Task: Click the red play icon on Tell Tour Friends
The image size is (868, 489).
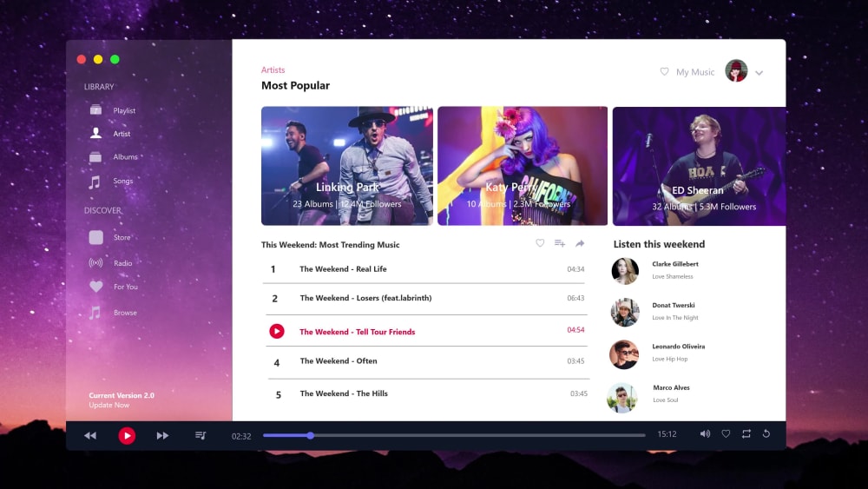Action: coord(277,331)
